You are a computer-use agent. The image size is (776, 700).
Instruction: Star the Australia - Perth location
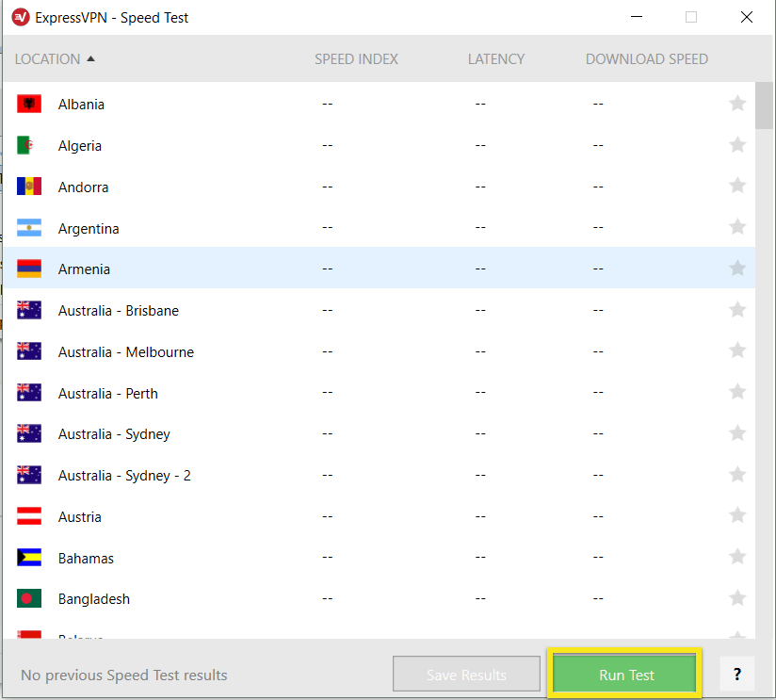pyautogui.click(x=737, y=392)
